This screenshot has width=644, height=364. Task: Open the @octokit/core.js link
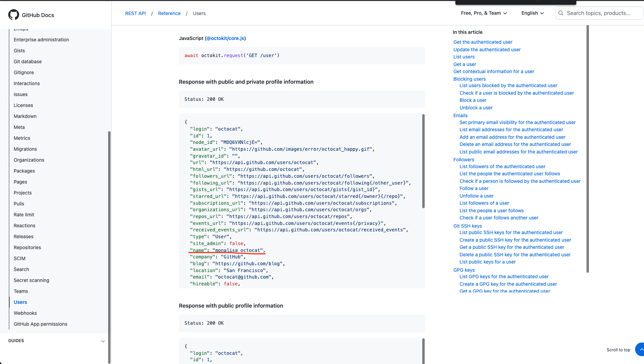click(225, 38)
